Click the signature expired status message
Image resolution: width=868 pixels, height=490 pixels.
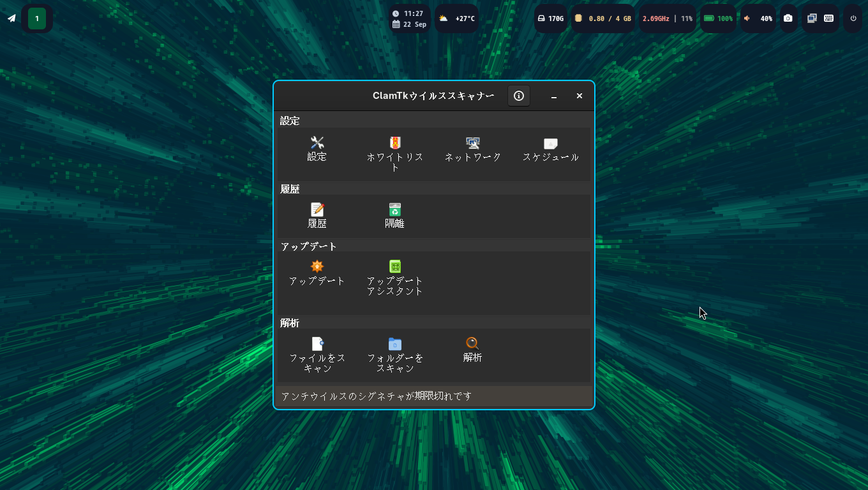click(377, 396)
